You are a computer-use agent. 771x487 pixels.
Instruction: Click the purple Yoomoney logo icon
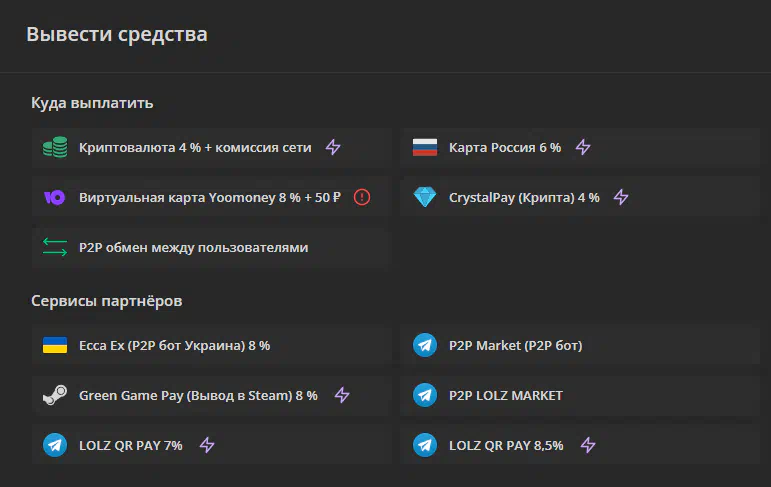pos(55,197)
